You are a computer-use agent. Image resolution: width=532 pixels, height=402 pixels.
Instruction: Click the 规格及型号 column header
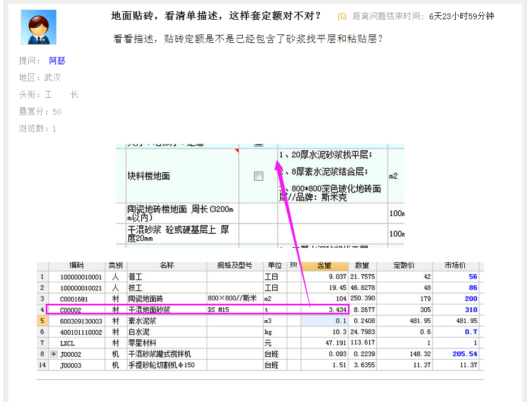click(x=235, y=265)
